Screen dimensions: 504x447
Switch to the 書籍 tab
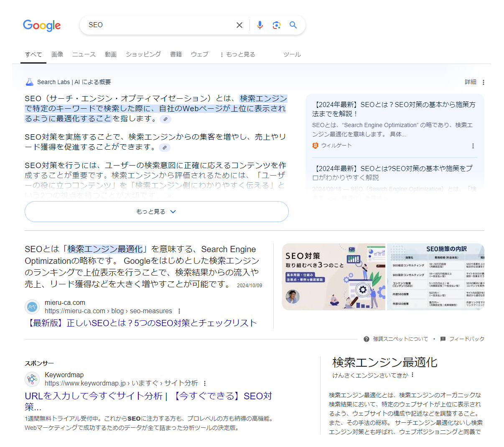point(176,54)
